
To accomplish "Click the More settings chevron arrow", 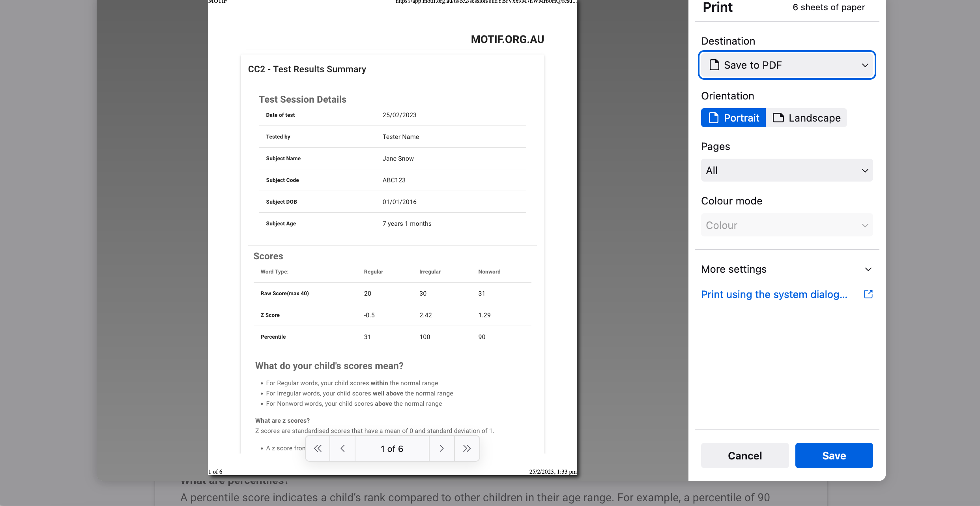I will click(868, 269).
